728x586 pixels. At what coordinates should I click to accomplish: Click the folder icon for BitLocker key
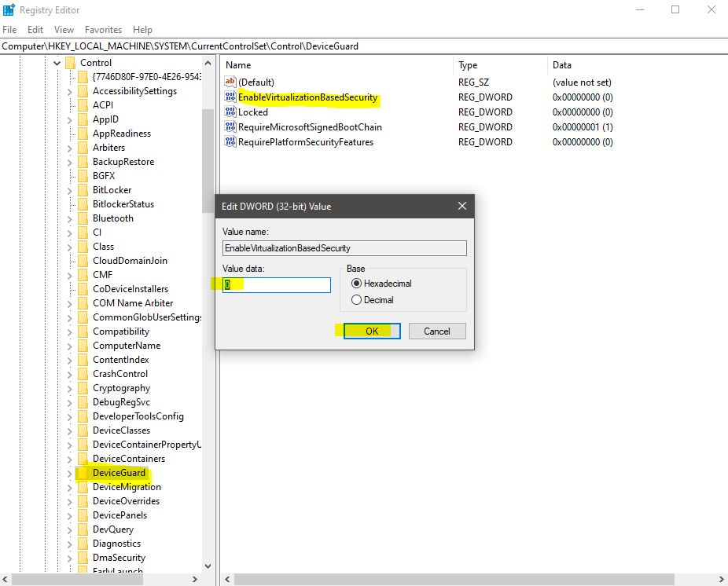pyautogui.click(x=82, y=189)
